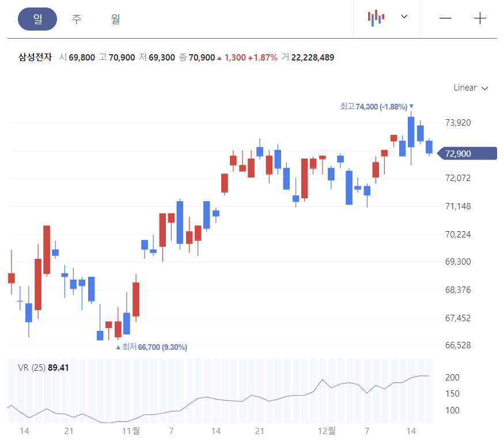Open the Linear scale dropdown
Screen dimensions: 504x441
(471, 88)
